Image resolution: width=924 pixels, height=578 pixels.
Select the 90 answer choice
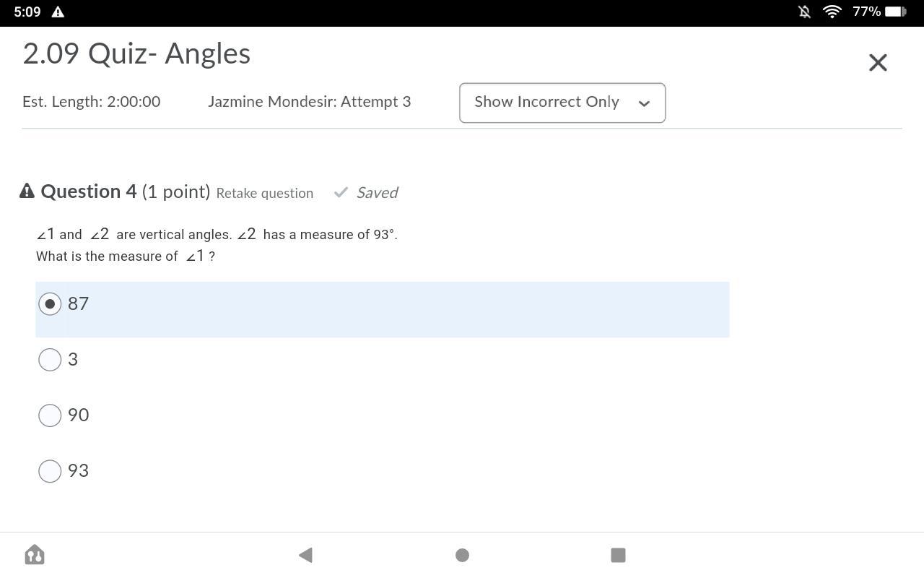click(50, 415)
